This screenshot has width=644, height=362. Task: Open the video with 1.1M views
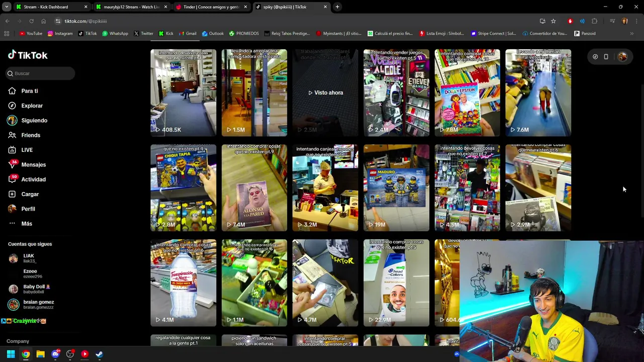254,283
